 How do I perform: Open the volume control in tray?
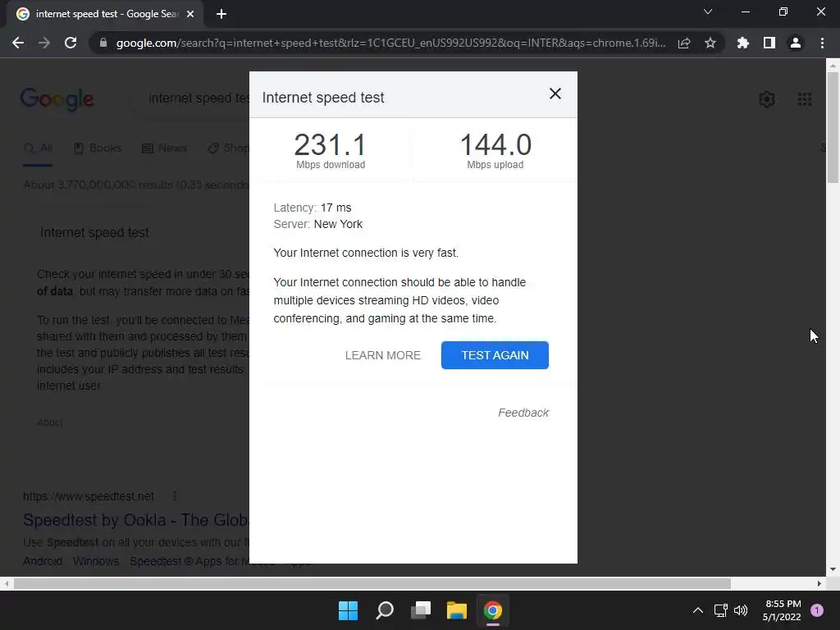coord(741,610)
